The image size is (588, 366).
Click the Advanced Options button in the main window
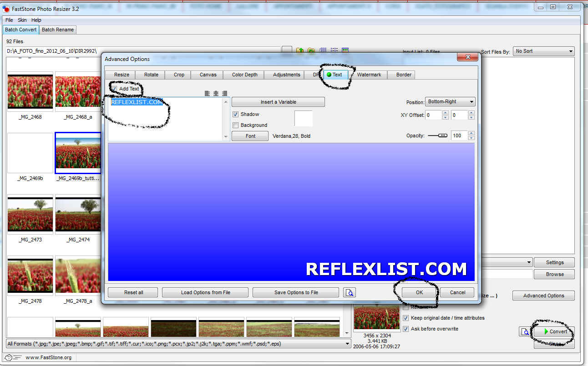(543, 296)
